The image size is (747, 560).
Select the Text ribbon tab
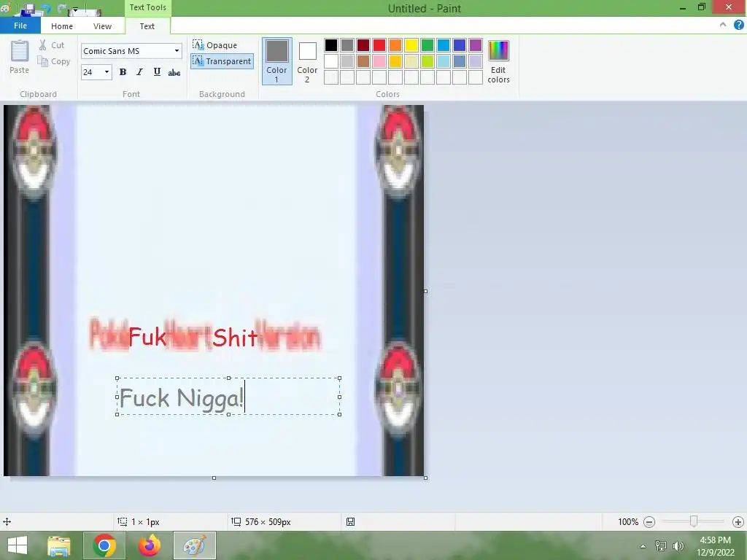(147, 26)
